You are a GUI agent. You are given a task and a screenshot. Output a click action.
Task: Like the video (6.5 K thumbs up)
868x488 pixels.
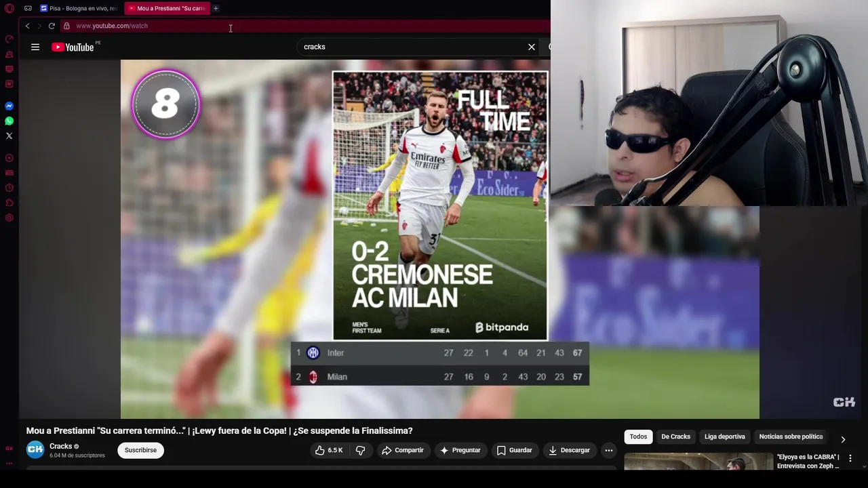point(329,450)
